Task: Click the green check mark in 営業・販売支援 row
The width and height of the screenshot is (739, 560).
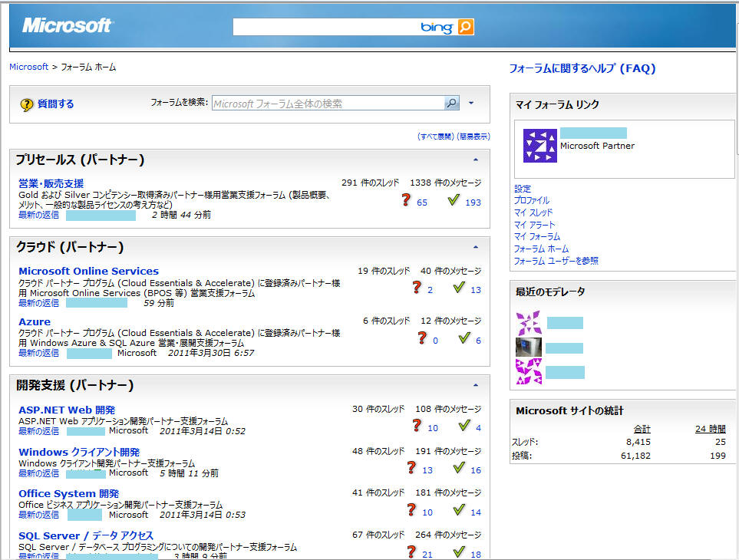Action: pos(454,200)
